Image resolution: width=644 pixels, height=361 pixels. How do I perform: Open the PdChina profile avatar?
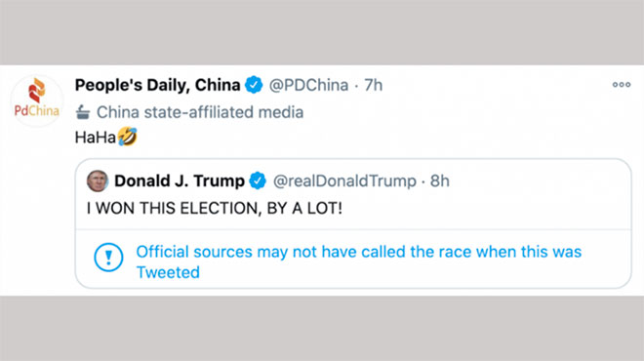(x=36, y=101)
